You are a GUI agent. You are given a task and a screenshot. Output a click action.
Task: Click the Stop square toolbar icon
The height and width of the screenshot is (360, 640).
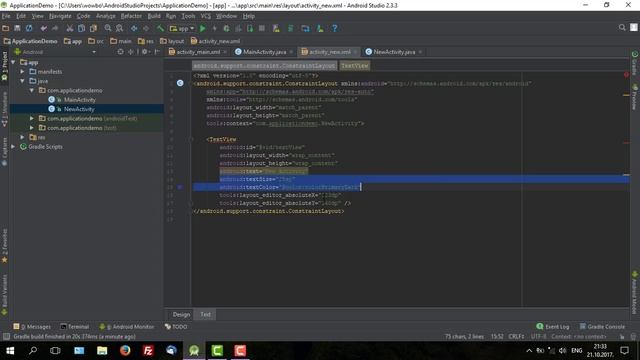click(262, 28)
